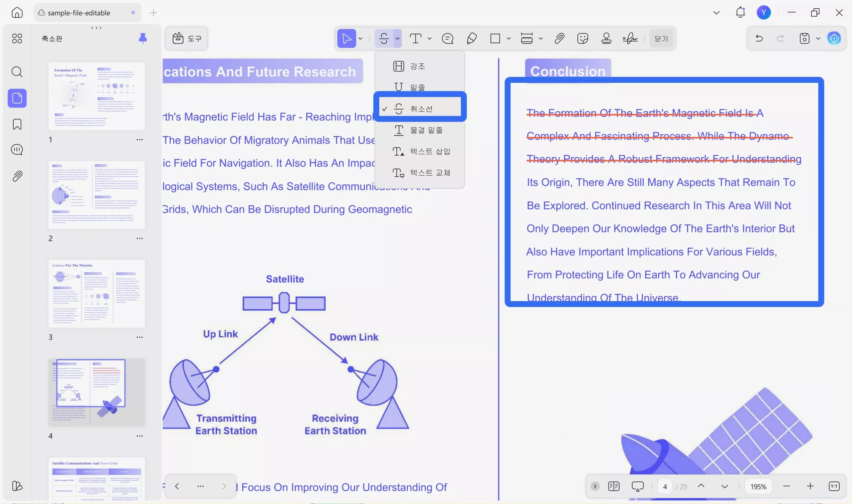The width and height of the screenshot is (852, 504).
Task: Switch to sample-file-editable tab
Action: pos(87,13)
